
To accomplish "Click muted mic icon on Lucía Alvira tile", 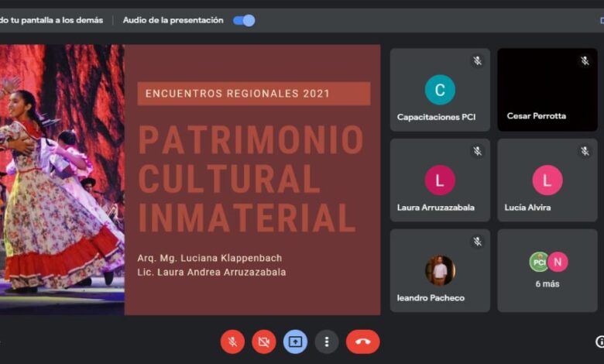I will pos(585,151).
